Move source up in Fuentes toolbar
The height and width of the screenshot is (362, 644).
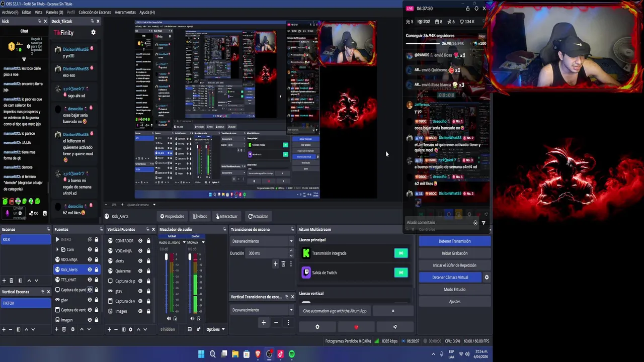(x=82, y=329)
